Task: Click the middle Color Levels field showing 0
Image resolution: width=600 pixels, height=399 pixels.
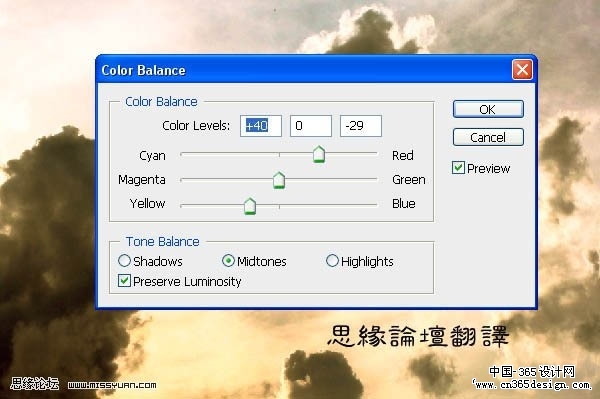Action: pos(311,126)
